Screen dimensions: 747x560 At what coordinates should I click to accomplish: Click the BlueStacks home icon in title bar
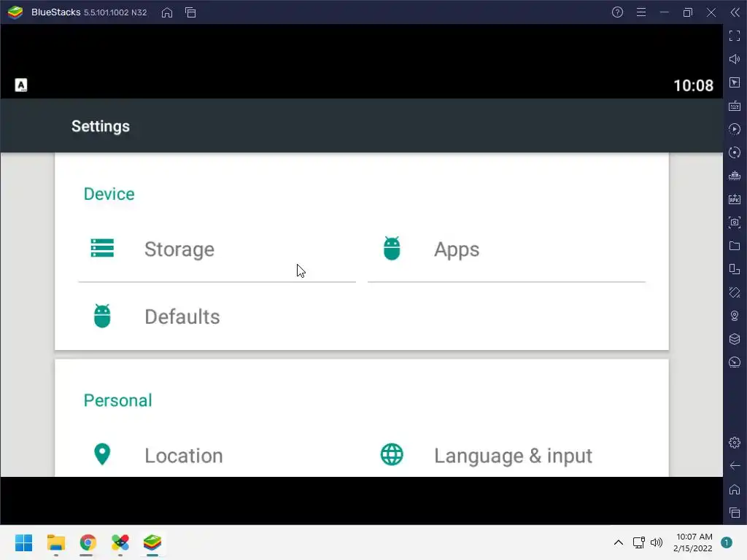[167, 12]
